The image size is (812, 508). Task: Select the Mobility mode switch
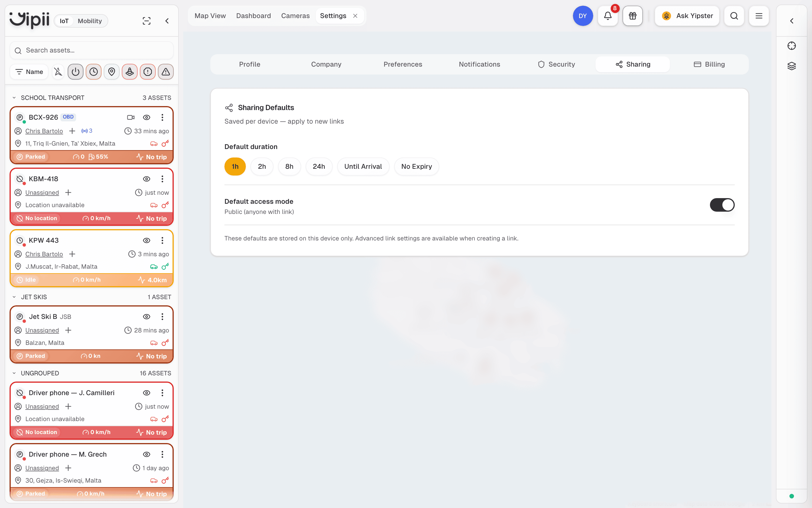coord(90,21)
